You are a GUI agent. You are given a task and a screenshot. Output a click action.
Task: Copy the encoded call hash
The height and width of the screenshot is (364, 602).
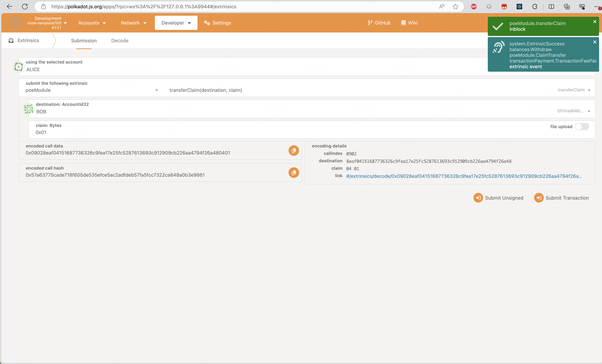click(294, 173)
